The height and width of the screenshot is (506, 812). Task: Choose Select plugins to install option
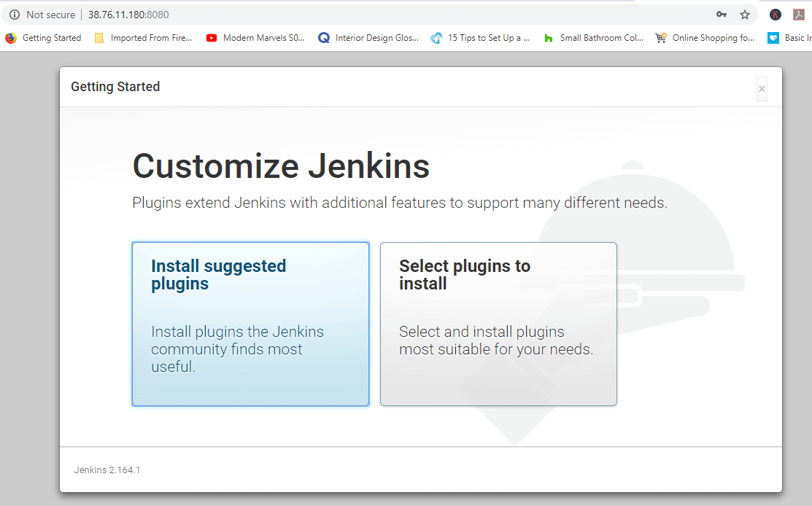coord(498,324)
